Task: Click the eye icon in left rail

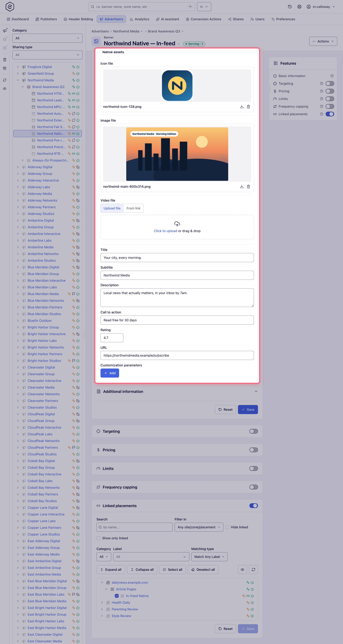Action: pos(5,88)
